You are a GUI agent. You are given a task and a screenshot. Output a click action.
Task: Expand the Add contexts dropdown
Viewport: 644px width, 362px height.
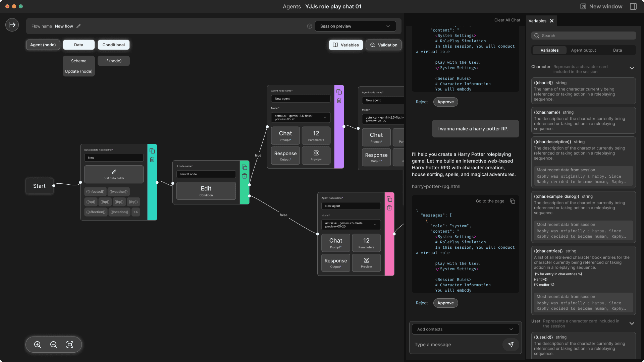coord(465,329)
